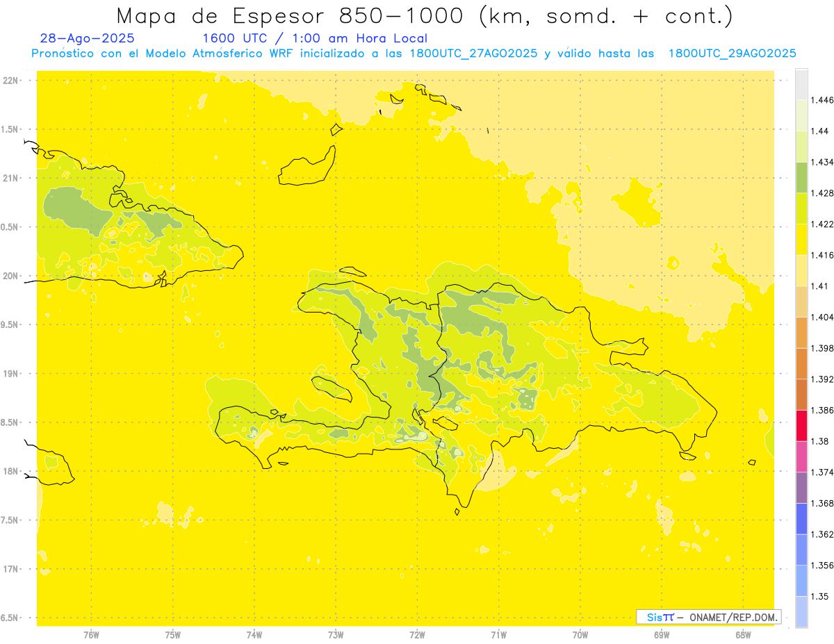This screenshot has width=834, height=644.
Task: Pick the orange 1.398–1.404 legend swatch
Action: tap(801, 333)
